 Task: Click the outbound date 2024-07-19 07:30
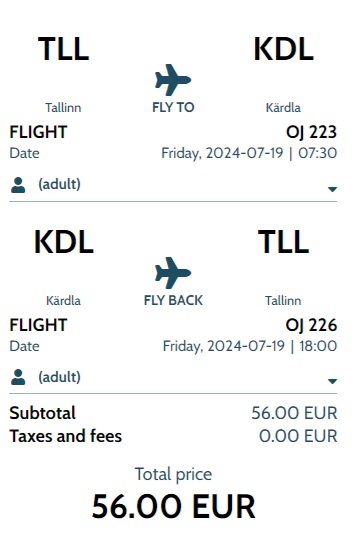coord(249,153)
